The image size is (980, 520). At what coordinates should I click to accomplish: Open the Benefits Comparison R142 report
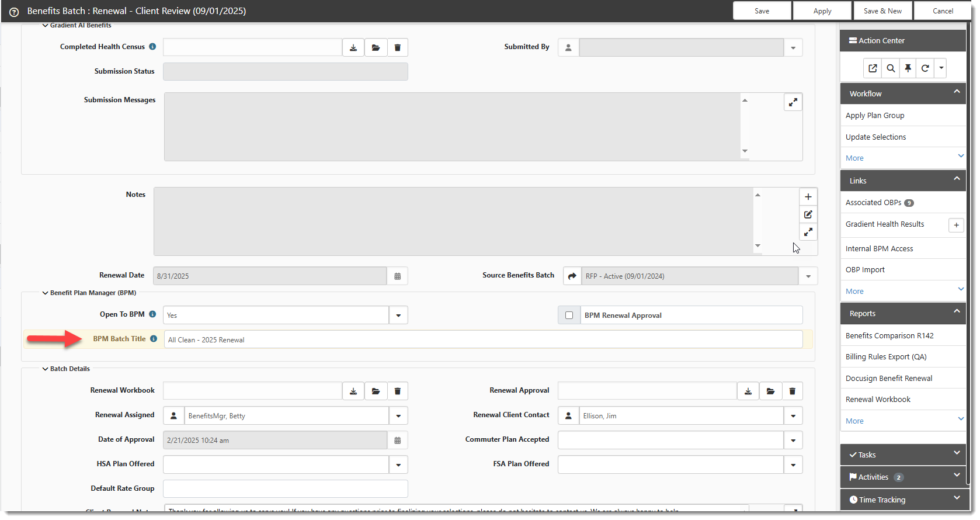(889, 336)
